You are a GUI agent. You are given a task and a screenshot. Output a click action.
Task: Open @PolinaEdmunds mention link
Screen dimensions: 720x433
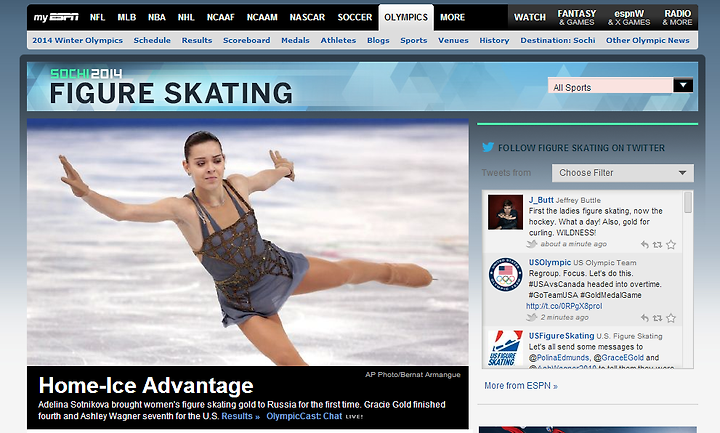tap(559, 357)
